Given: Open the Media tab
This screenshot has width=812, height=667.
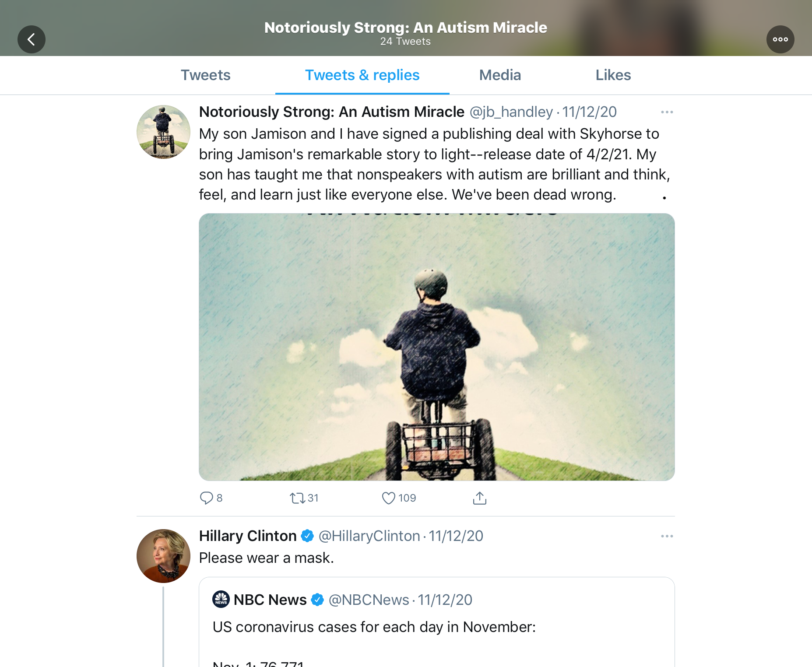Looking at the screenshot, I should [x=500, y=75].
